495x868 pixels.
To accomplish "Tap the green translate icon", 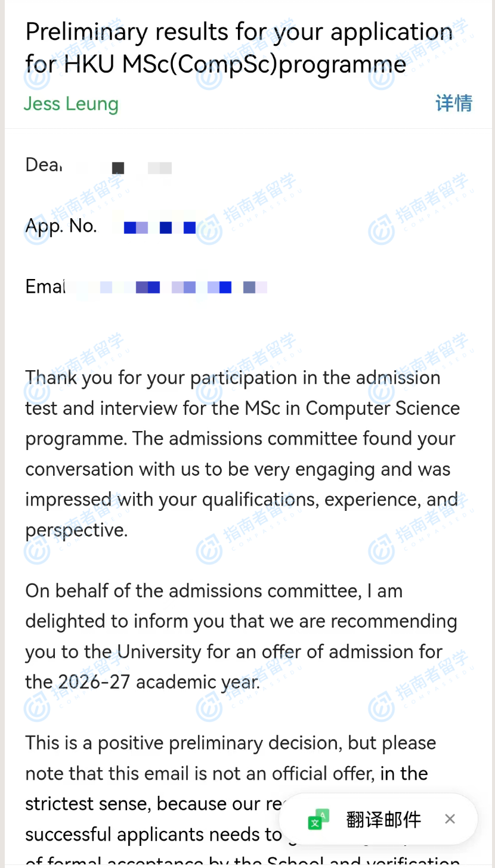I will (x=318, y=820).
